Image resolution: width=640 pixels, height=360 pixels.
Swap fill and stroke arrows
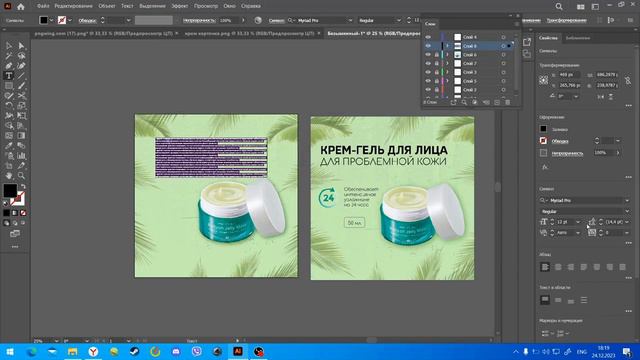click(23, 187)
